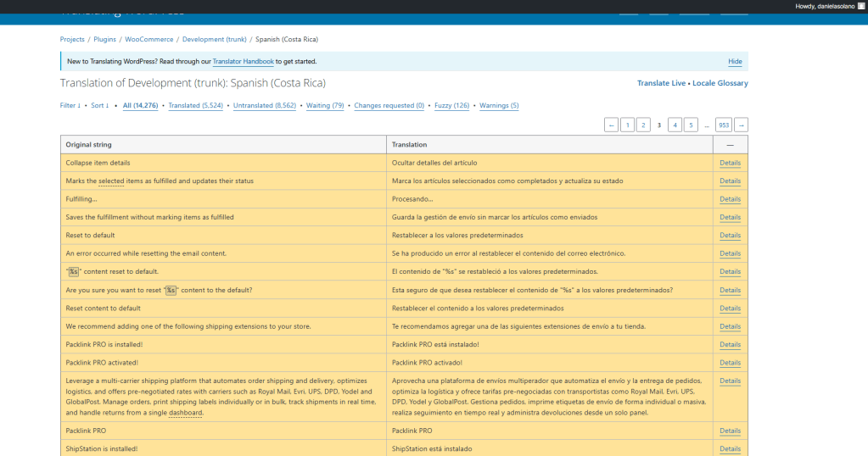The height and width of the screenshot is (456, 868).
Task: View strings with Warnings (5)
Action: coord(499,106)
